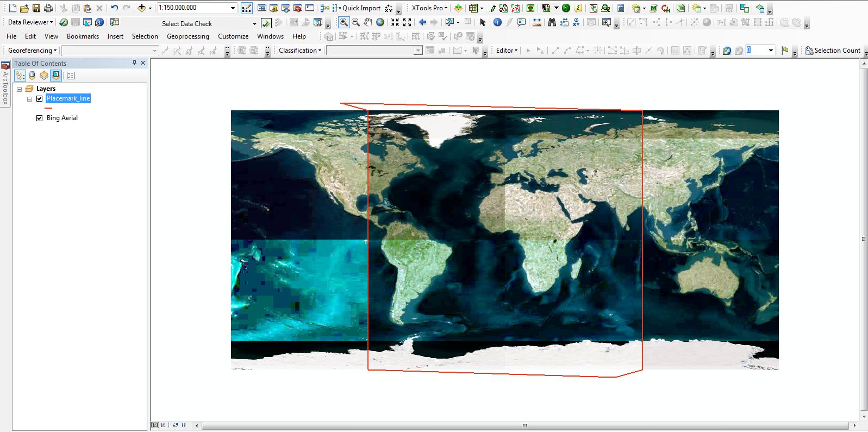Switch to Data View at map bottom
868x432 pixels.
[x=155, y=425]
